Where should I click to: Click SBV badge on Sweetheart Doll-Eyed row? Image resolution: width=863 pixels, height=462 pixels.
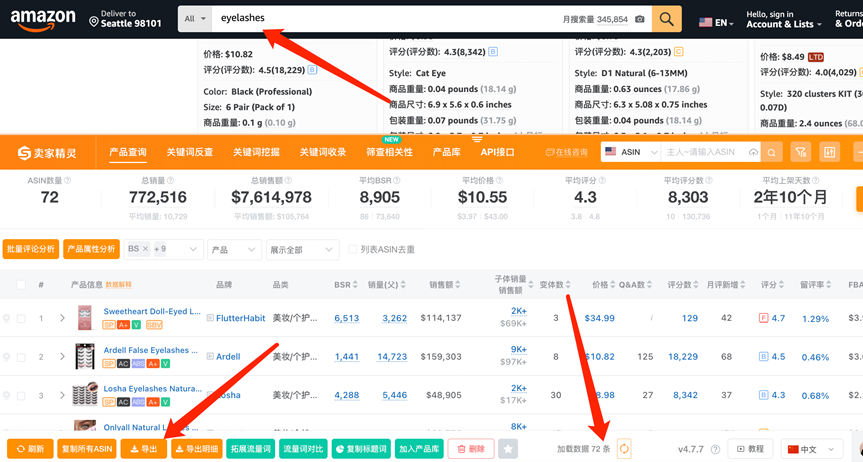tap(155, 325)
